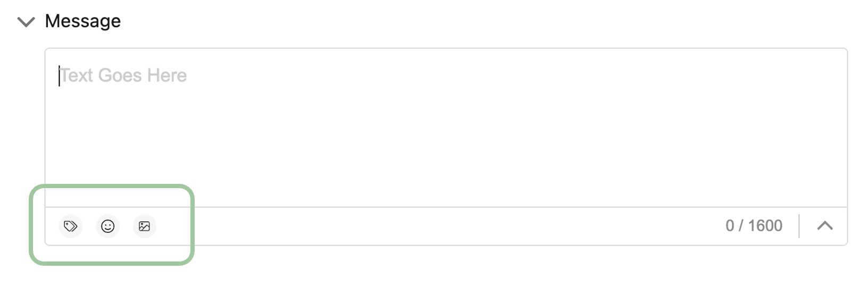Screen dimensions: 868x287
Task: Collapse the message editor with the up caret
Action: coord(824,226)
